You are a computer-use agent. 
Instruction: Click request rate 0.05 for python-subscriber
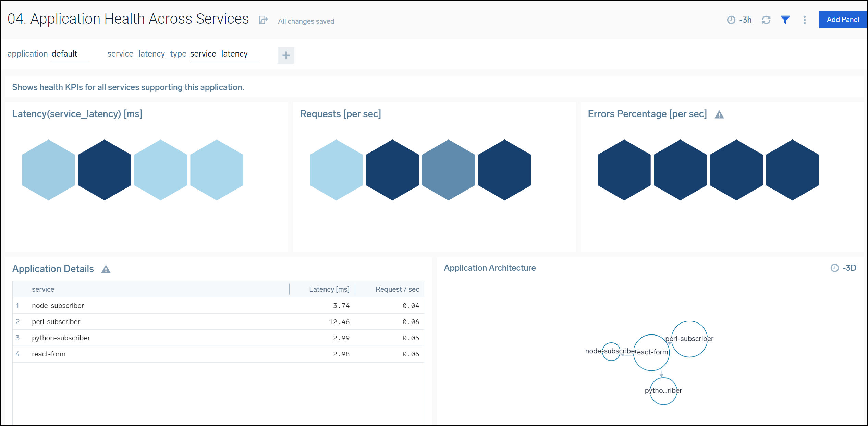coord(411,338)
